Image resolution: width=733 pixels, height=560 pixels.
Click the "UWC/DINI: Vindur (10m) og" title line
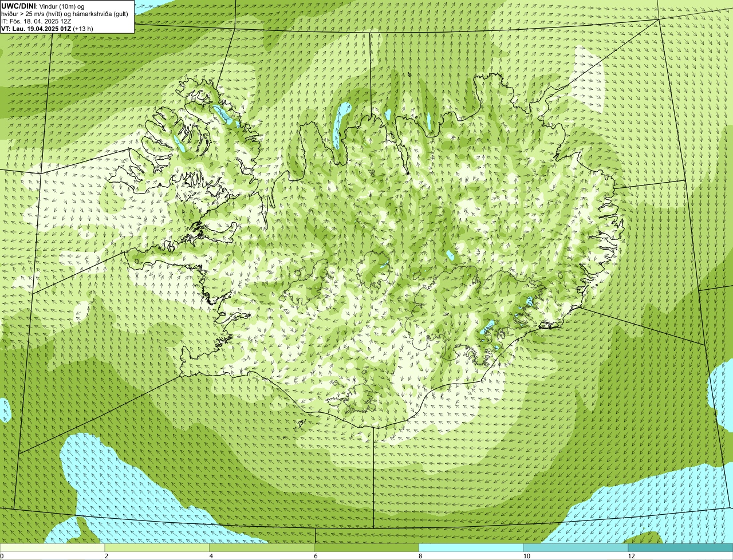point(43,6)
